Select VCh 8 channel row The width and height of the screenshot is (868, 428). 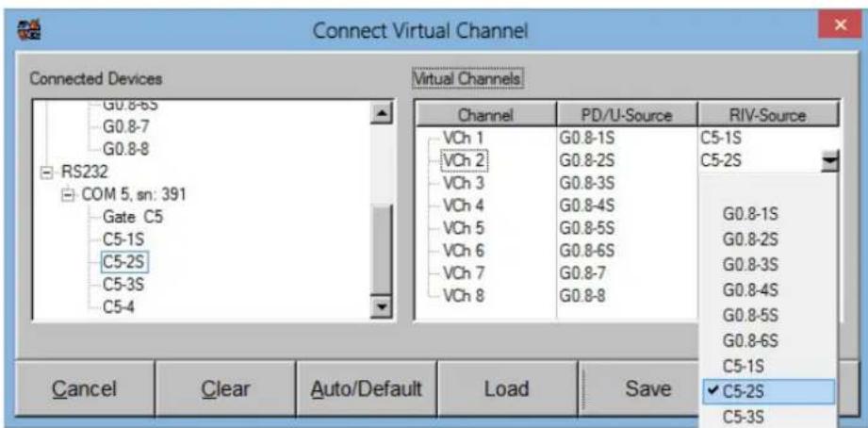pyautogui.click(x=464, y=296)
